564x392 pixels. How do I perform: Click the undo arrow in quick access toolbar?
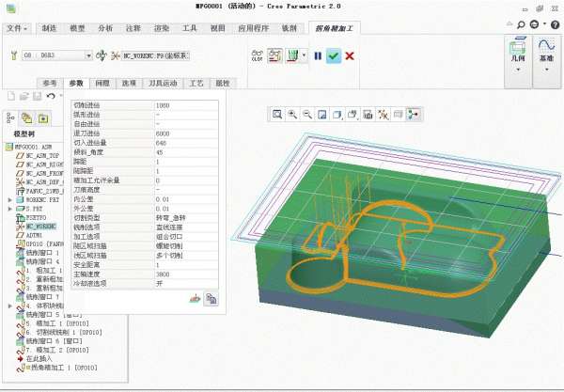[51, 96]
